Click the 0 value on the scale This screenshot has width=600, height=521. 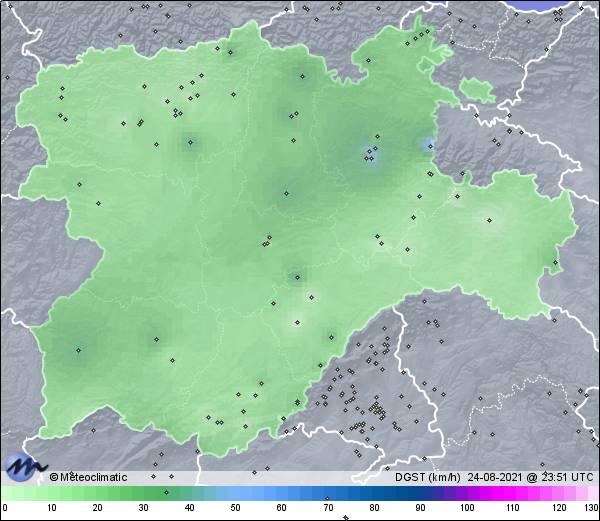pyautogui.click(x=5, y=508)
